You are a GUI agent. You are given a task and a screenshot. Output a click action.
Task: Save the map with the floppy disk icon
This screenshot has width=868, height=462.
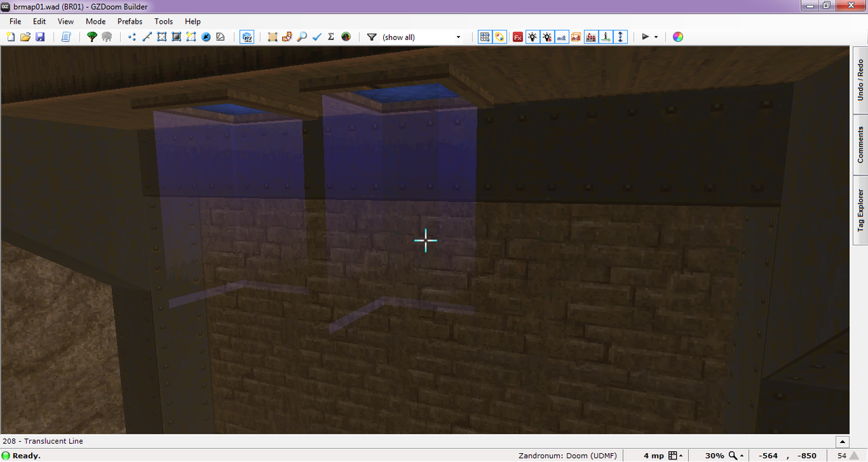coord(40,37)
